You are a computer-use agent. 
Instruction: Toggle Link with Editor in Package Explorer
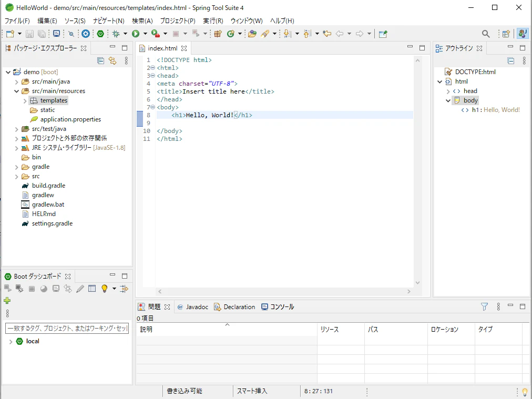pos(112,61)
